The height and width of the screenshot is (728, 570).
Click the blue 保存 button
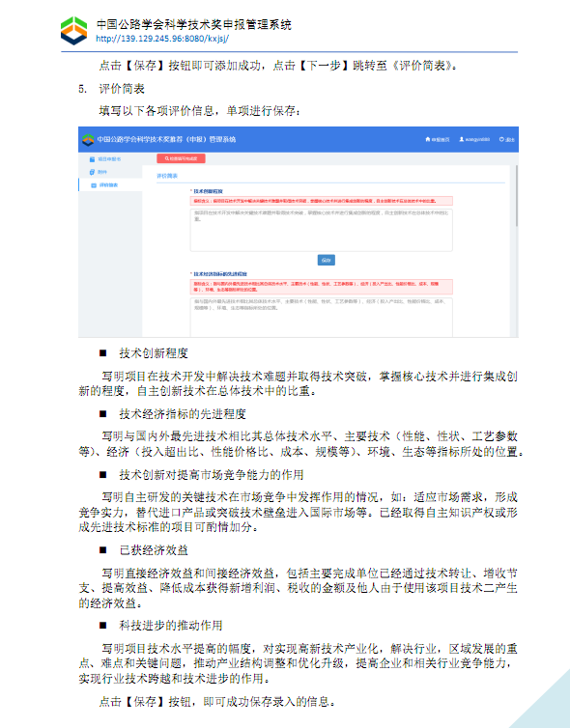coord(327,260)
